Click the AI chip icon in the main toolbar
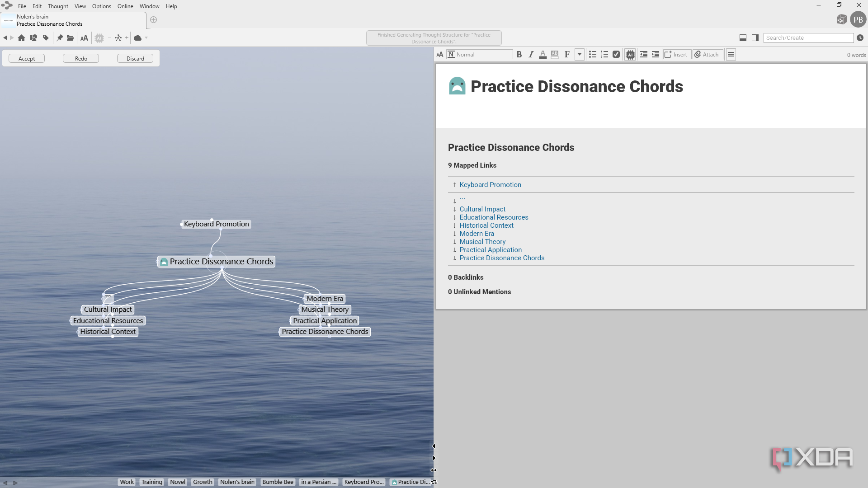The height and width of the screenshot is (488, 868). (99, 38)
